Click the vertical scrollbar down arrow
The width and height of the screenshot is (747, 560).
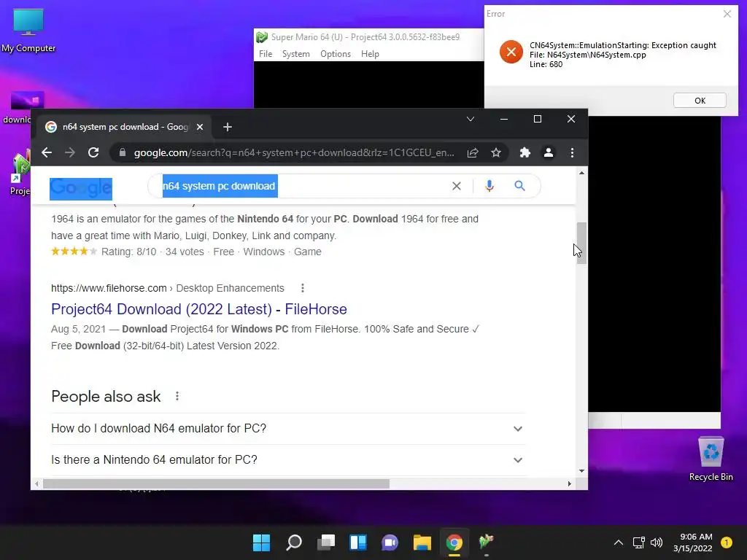581,471
